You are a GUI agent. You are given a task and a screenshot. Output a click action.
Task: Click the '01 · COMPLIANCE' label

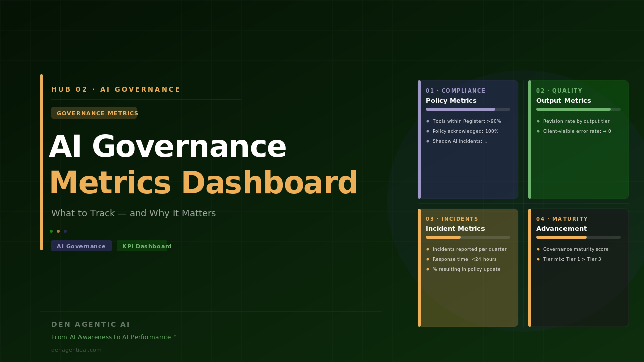[455, 91]
